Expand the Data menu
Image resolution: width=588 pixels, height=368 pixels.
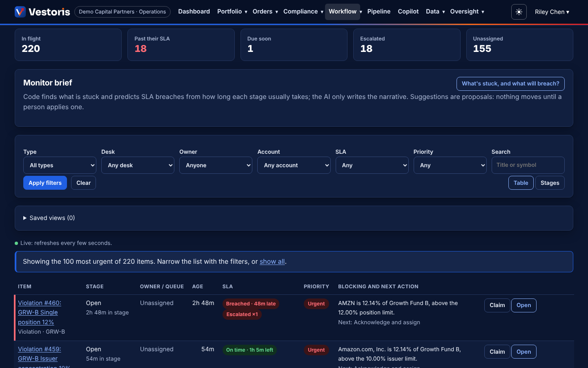point(435,11)
